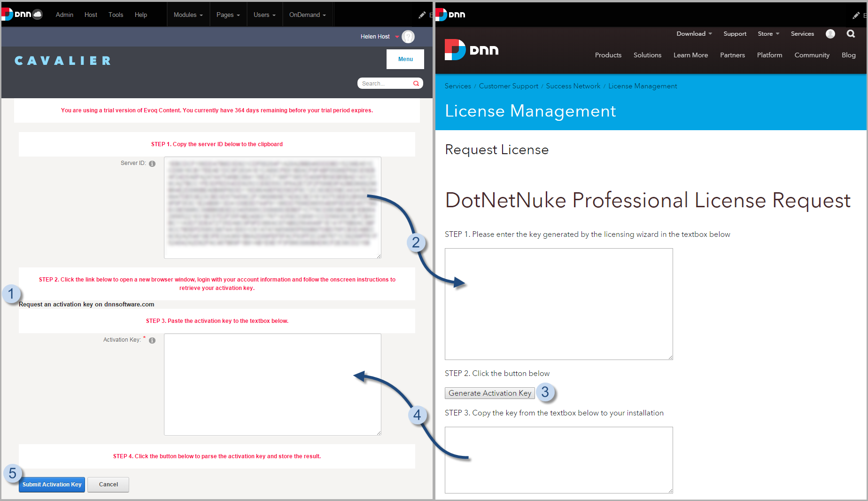Expand the Download menu on DNN site
Viewport: 868px width, 501px height.
(694, 34)
